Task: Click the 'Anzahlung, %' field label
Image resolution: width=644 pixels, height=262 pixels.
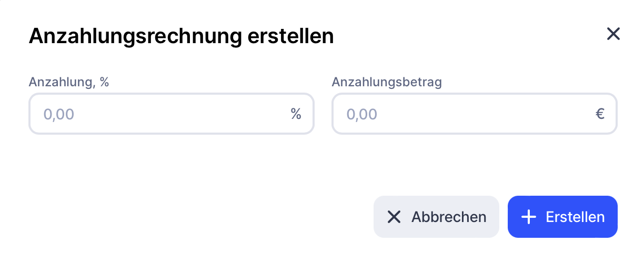Action: click(68, 82)
